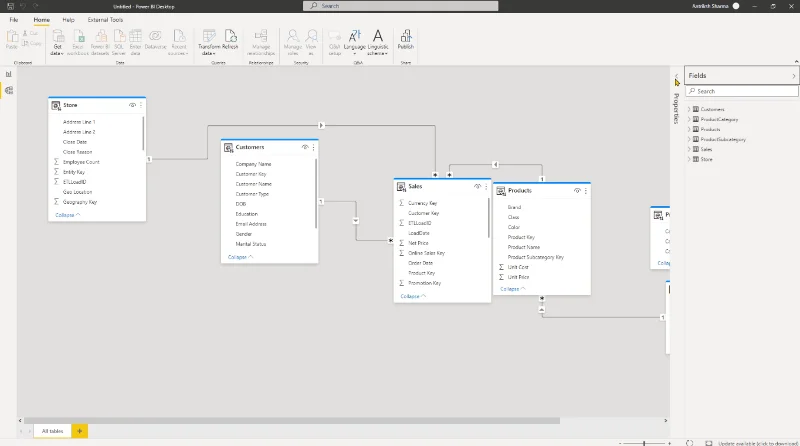This screenshot has width=800, height=446.
Task: Expand Sales in the Fields pane
Action: (689, 149)
